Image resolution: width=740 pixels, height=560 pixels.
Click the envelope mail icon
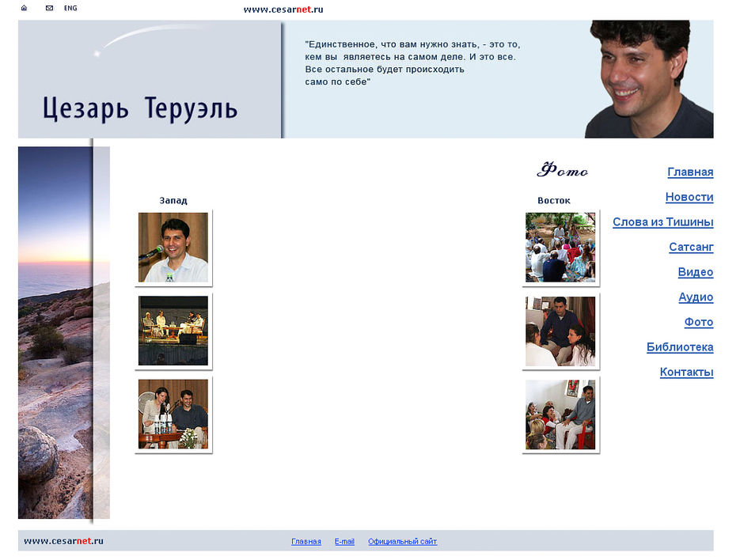(x=49, y=8)
